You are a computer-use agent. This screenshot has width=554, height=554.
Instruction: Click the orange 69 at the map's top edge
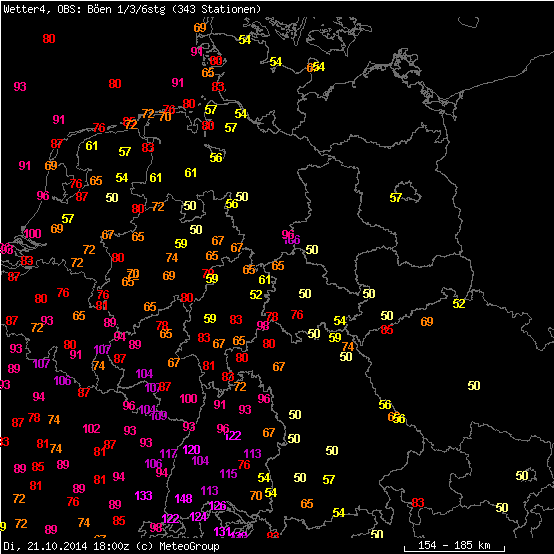[200, 27]
